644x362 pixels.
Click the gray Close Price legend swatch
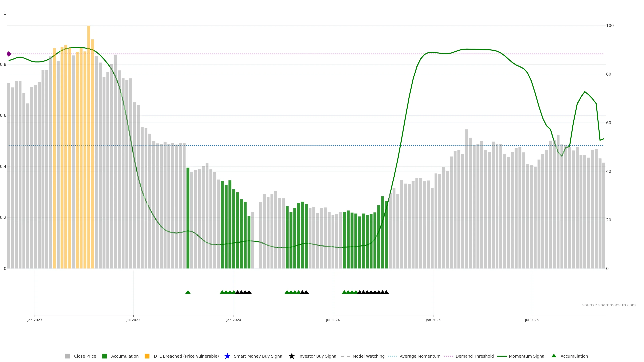(x=67, y=356)
